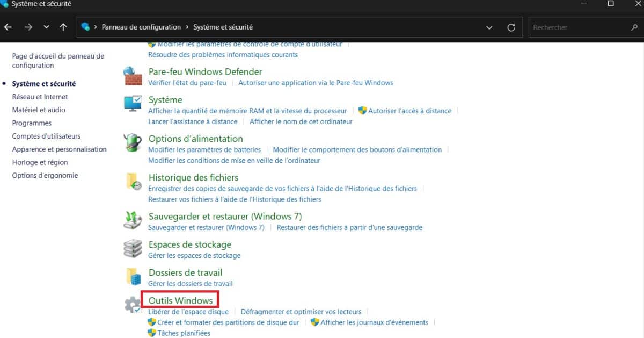Go back with the left arrow button
The height and width of the screenshot is (338, 644).
[8, 27]
